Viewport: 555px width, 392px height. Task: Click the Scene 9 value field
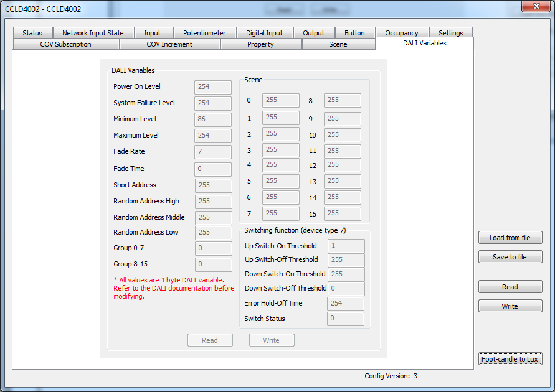(x=342, y=119)
